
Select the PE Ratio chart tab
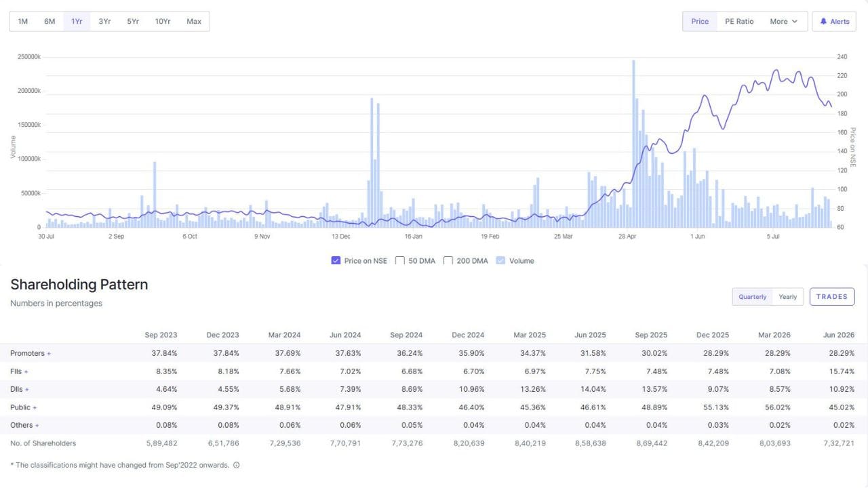739,22
